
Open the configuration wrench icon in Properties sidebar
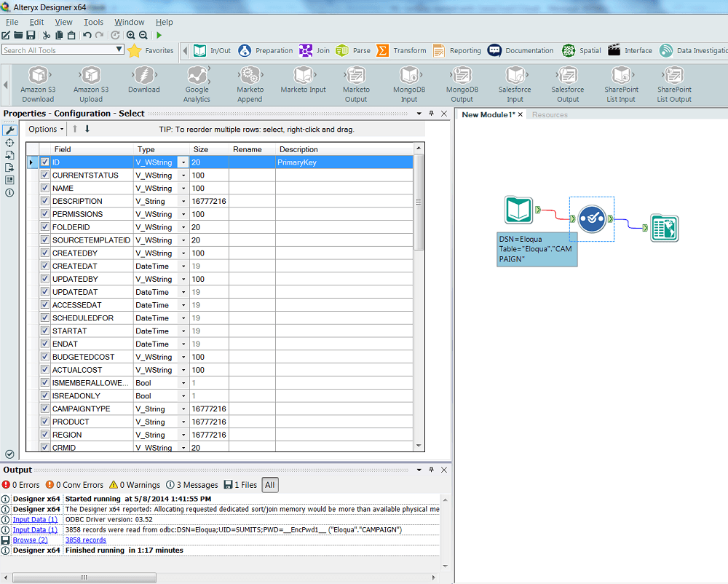pyautogui.click(x=9, y=130)
